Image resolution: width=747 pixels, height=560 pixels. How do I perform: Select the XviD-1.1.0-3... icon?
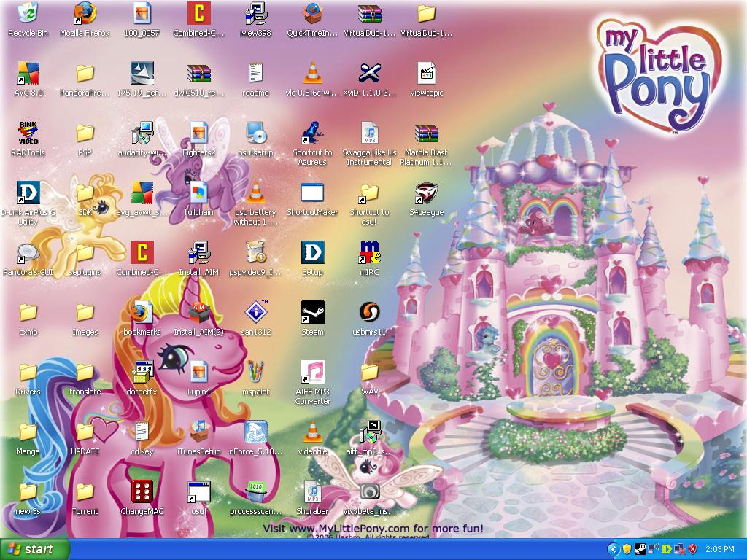tap(370, 74)
